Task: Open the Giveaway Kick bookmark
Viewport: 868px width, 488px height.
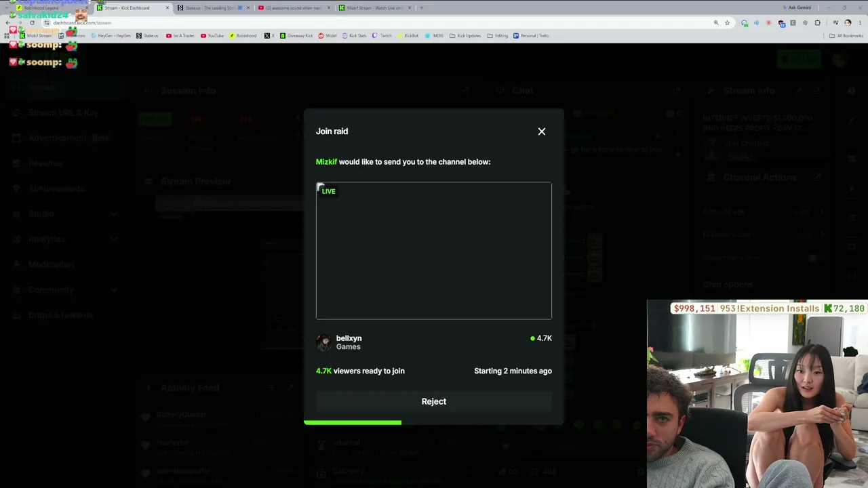Action: pyautogui.click(x=296, y=36)
